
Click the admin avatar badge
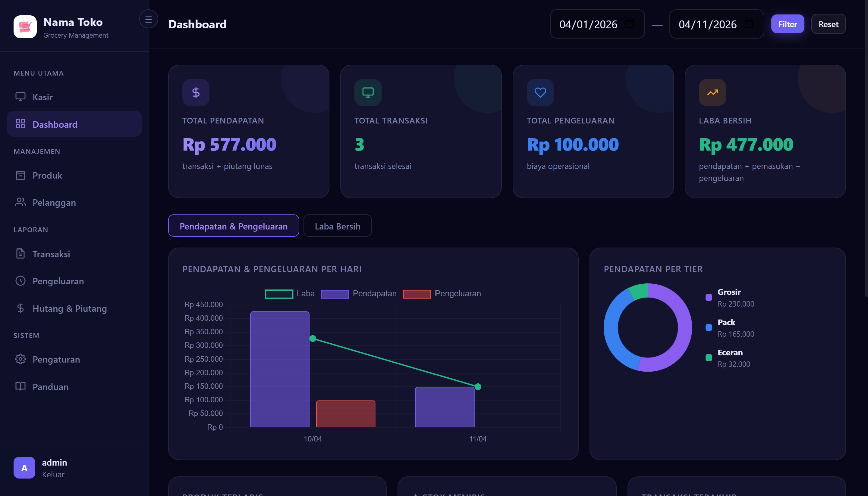(24, 468)
